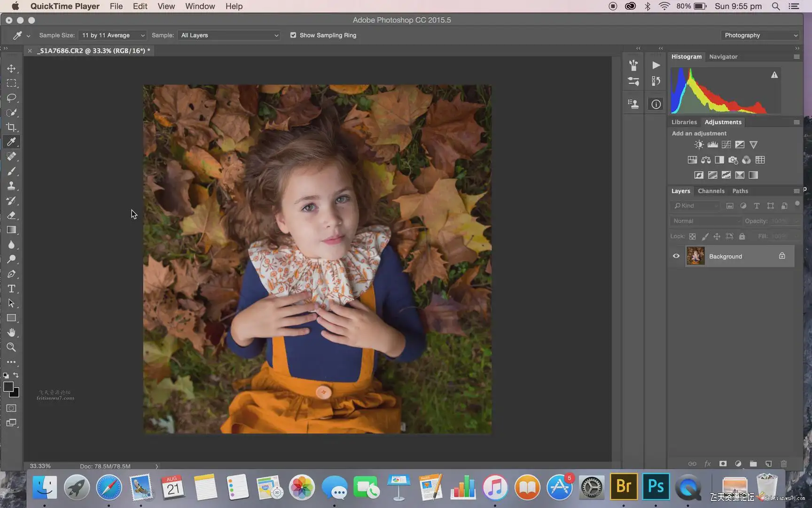The width and height of the screenshot is (812, 508).
Task: Hide the Background layer visibility
Action: 676,256
